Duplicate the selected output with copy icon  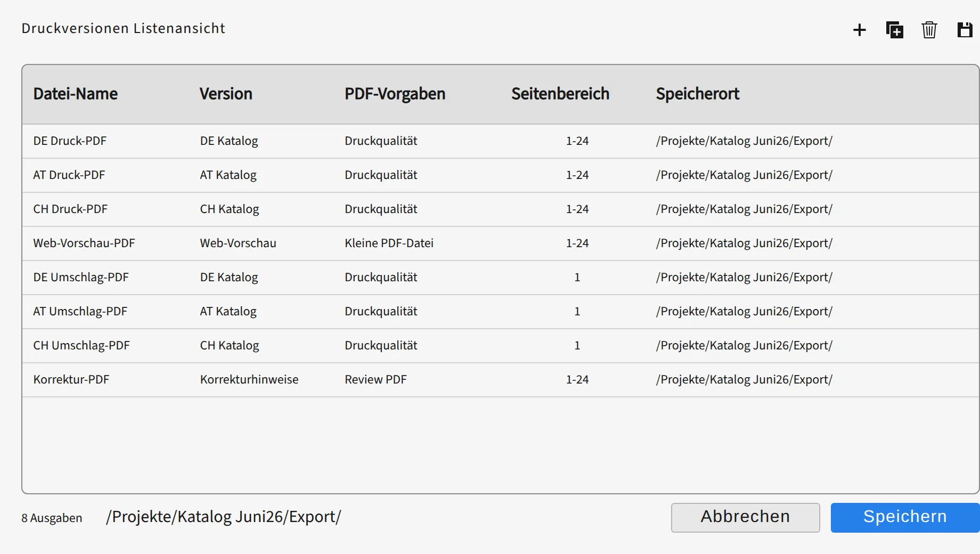pos(894,30)
